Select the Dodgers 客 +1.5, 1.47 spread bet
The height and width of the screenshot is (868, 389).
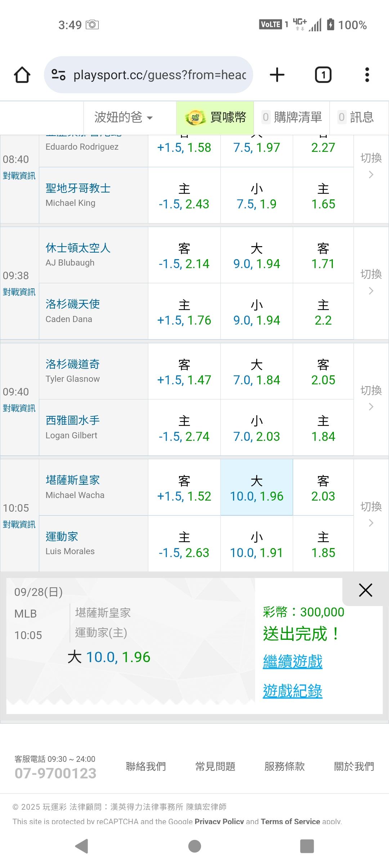point(184,372)
